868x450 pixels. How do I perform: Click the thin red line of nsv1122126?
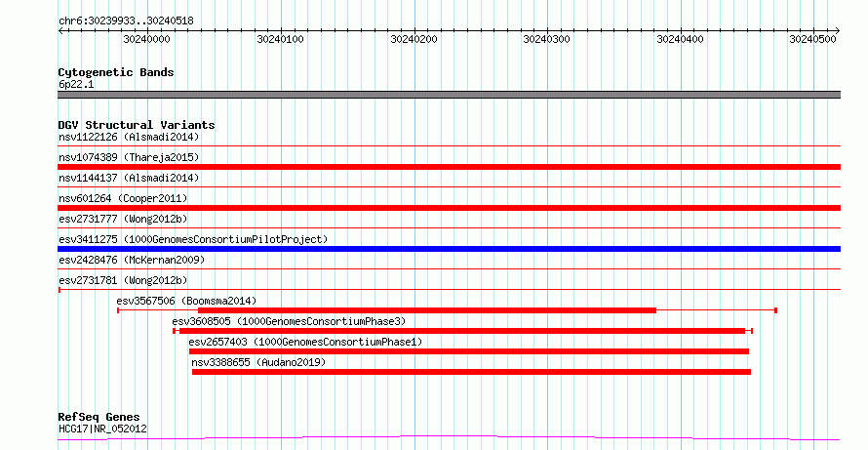click(x=449, y=146)
